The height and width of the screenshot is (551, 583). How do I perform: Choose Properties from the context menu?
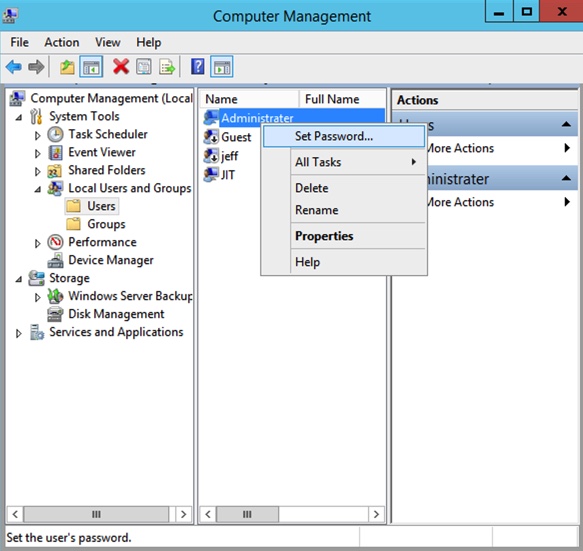tap(344, 236)
